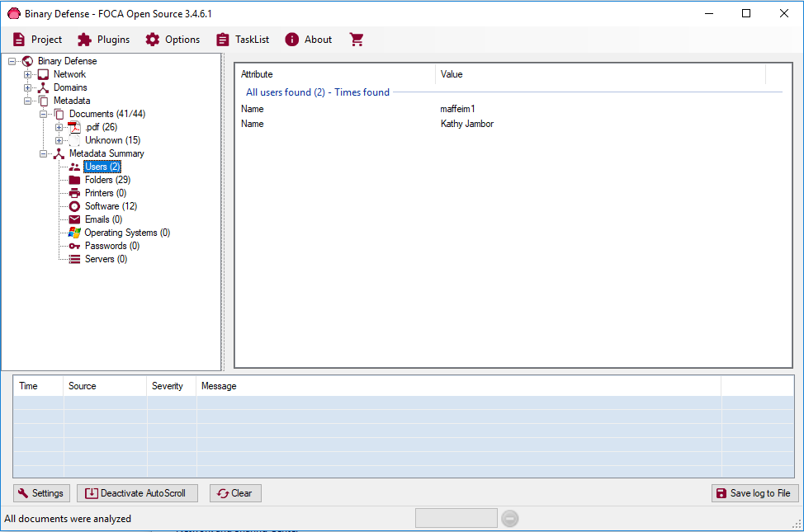This screenshot has height=532, width=804.
Task: Open the TaskList menu
Action: pyautogui.click(x=243, y=40)
